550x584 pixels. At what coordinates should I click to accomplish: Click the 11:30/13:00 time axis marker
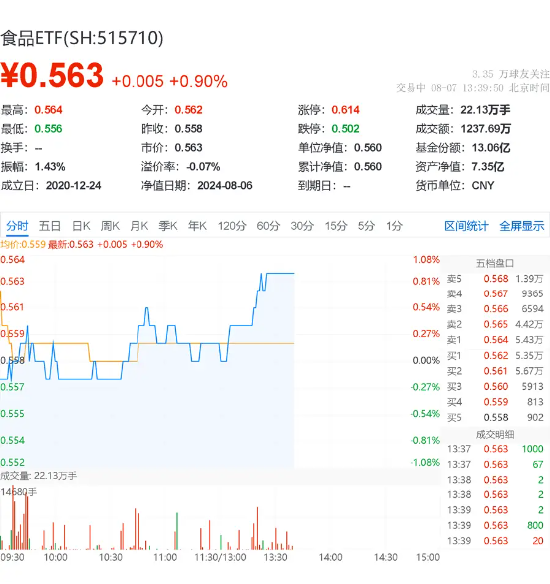pyautogui.click(x=220, y=558)
